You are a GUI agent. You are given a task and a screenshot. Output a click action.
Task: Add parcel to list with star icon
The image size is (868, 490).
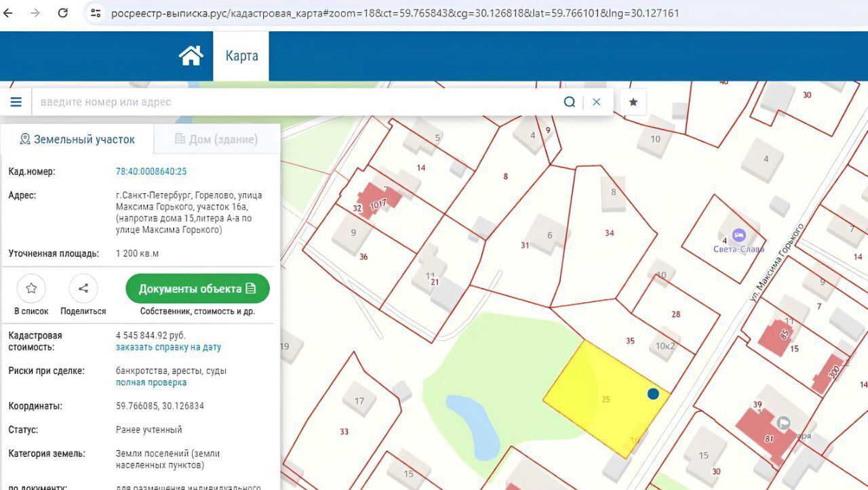(31, 288)
